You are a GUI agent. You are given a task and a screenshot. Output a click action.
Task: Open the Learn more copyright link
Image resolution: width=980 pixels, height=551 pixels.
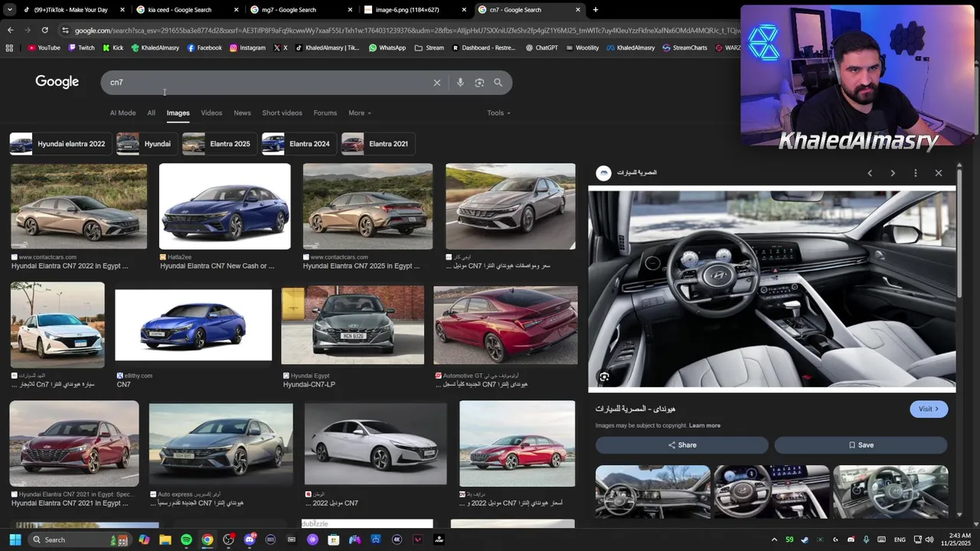[704, 425]
